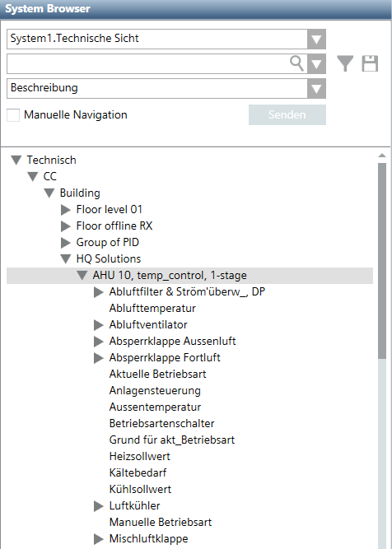
Task: Select the Kältebedarf tree item
Action: point(138,473)
